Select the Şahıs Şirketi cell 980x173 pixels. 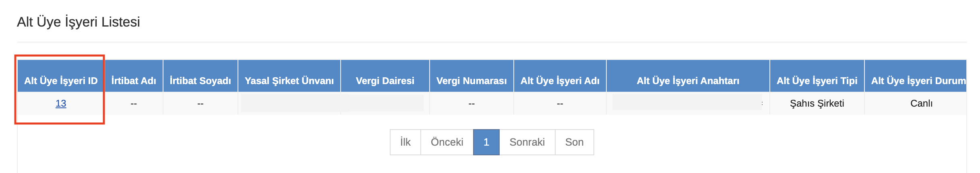pos(817,103)
